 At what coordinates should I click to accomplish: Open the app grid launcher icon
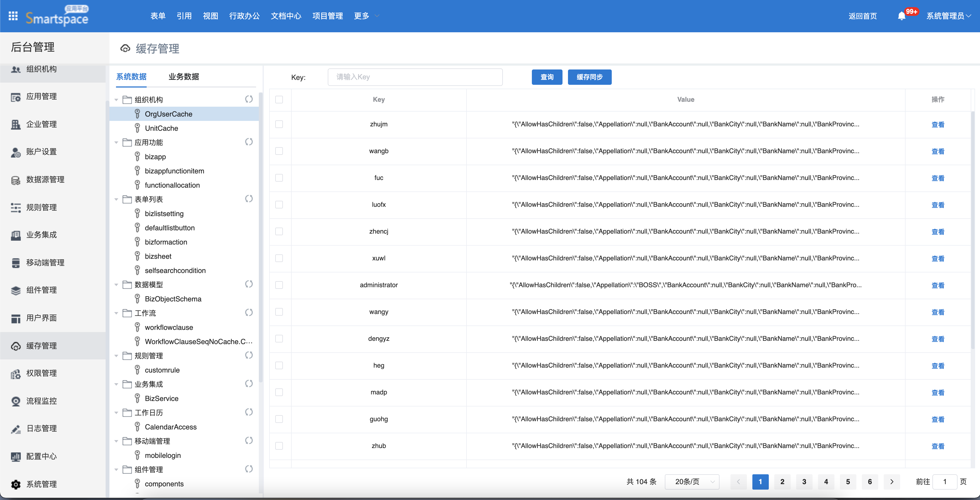tap(13, 16)
